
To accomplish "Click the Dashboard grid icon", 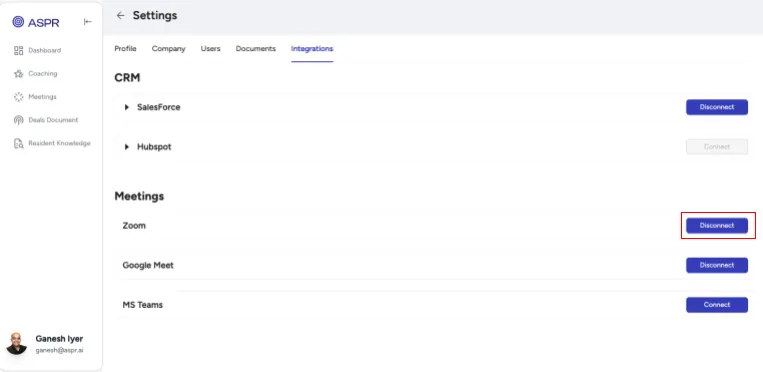I will tap(18, 51).
